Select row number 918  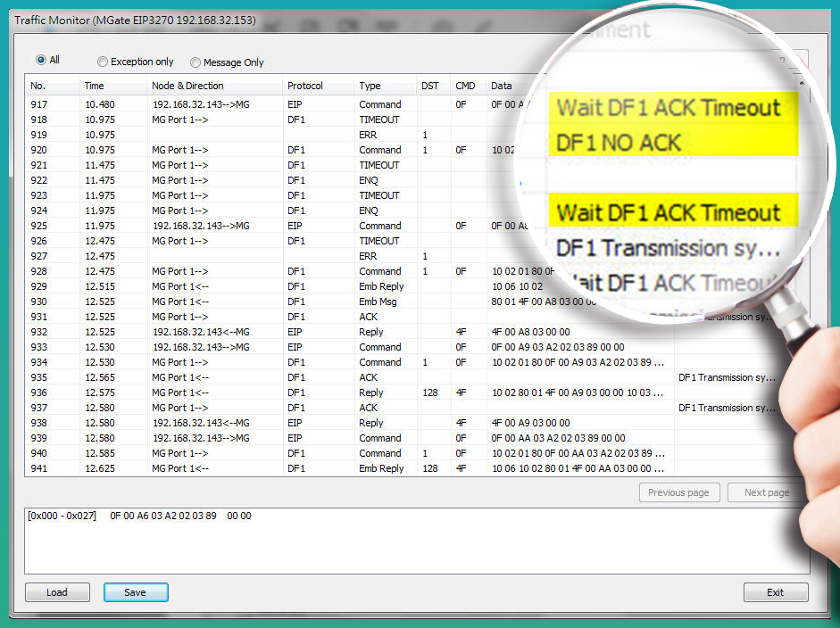[39, 120]
